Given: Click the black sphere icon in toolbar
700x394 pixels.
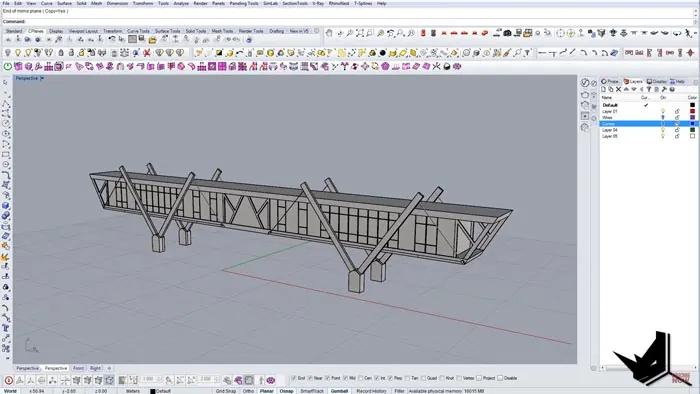Looking at the screenshot, I should (x=383, y=53).
